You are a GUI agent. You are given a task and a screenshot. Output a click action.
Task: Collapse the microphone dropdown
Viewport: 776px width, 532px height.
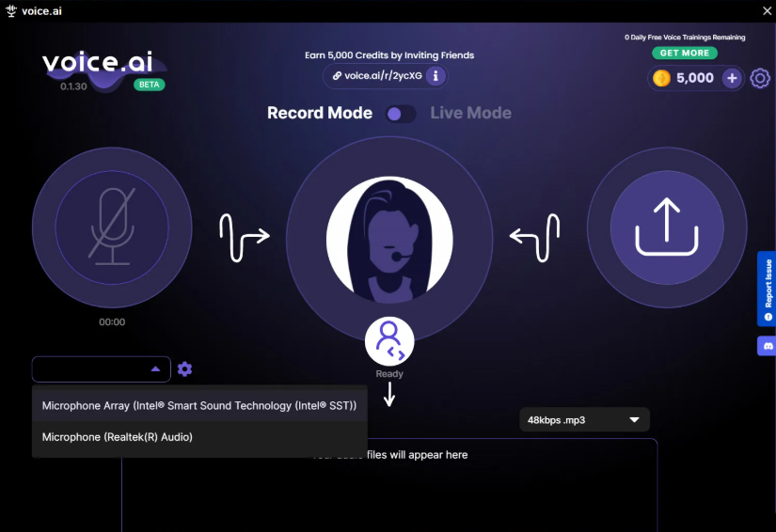(155, 368)
